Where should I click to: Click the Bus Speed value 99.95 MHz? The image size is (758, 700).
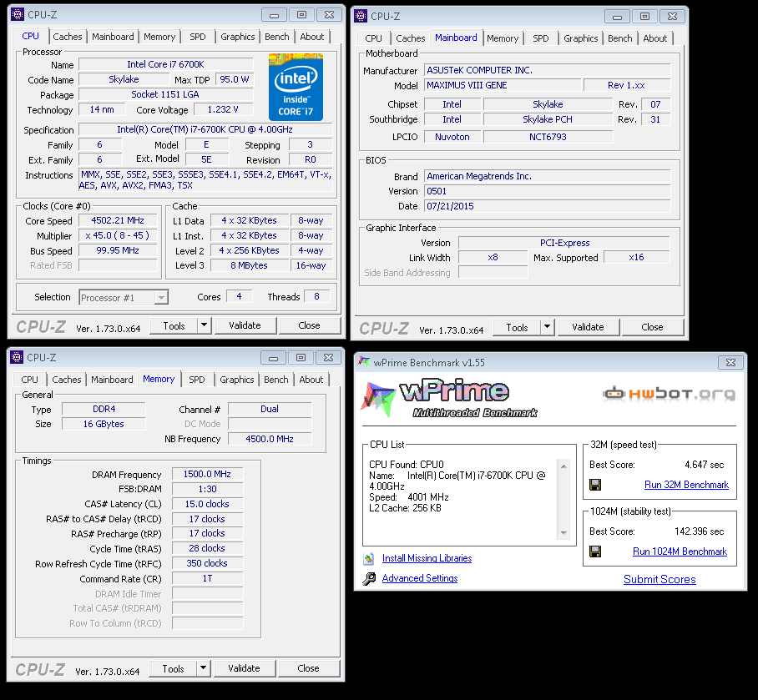pyautogui.click(x=118, y=250)
